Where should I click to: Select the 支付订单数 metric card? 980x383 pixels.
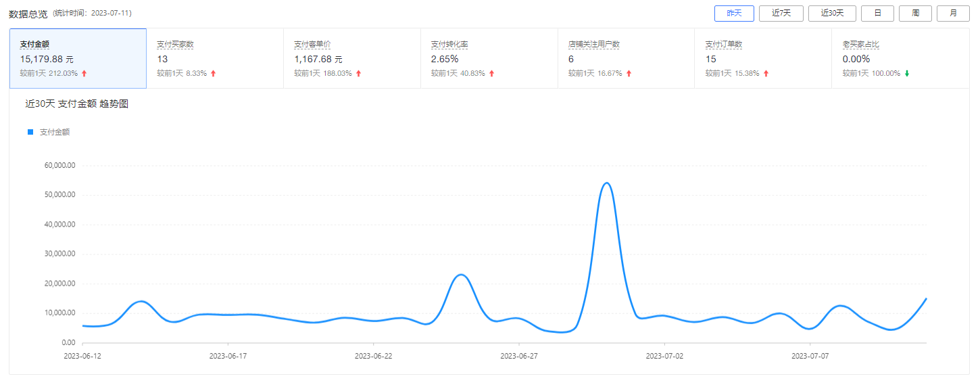(x=762, y=58)
